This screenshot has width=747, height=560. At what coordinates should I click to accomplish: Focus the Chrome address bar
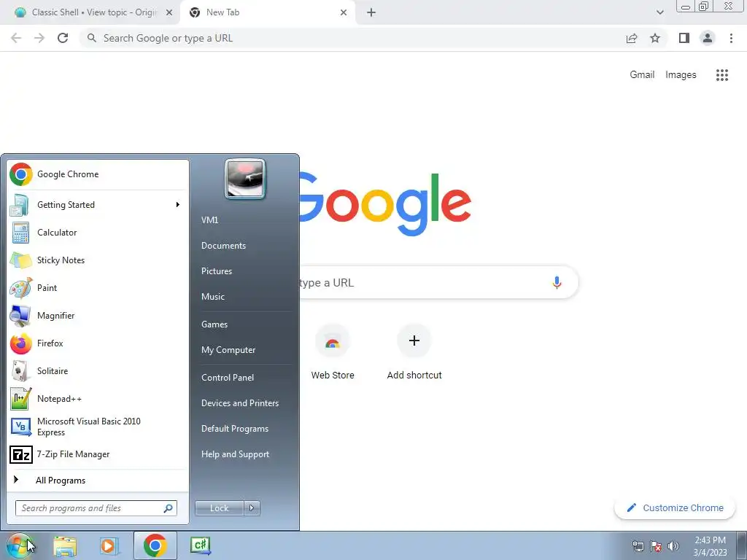click(x=352, y=38)
